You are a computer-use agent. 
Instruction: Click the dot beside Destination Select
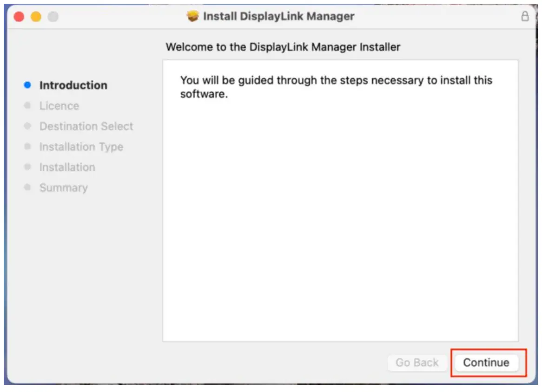click(x=26, y=126)
